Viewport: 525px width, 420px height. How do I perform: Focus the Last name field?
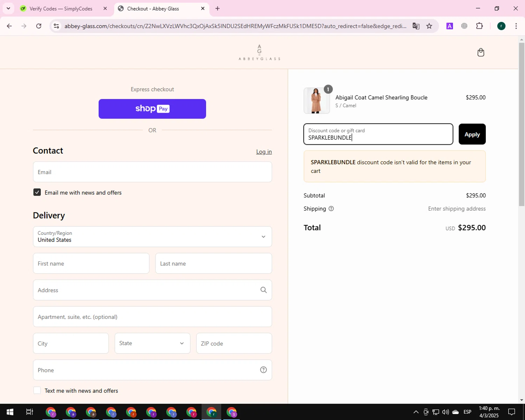(213, 264)
